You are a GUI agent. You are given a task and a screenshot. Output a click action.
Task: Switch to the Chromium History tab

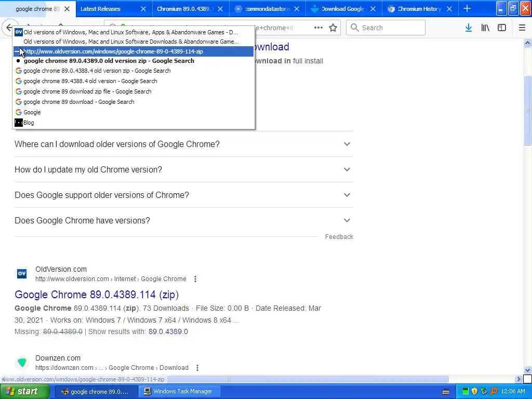point(420,9)
